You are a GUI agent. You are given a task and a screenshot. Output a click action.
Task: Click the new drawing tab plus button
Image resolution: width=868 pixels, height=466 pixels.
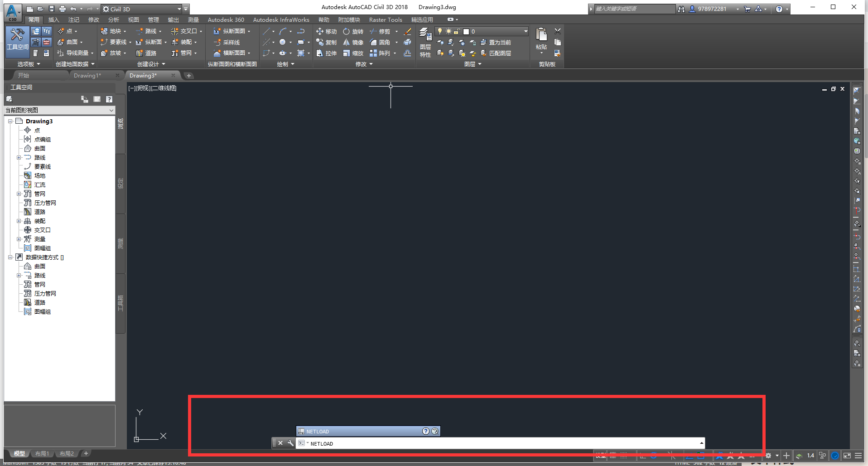189,75
